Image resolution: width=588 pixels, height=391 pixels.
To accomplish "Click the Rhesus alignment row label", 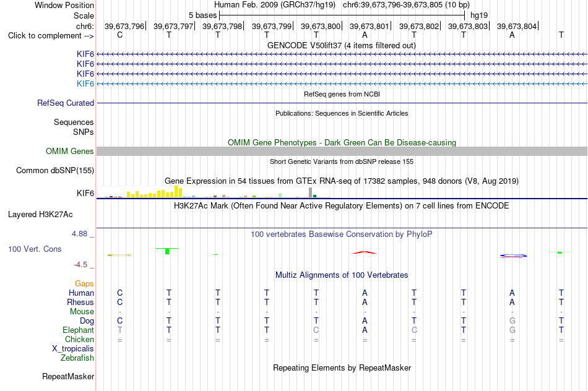I will (80, 302).
